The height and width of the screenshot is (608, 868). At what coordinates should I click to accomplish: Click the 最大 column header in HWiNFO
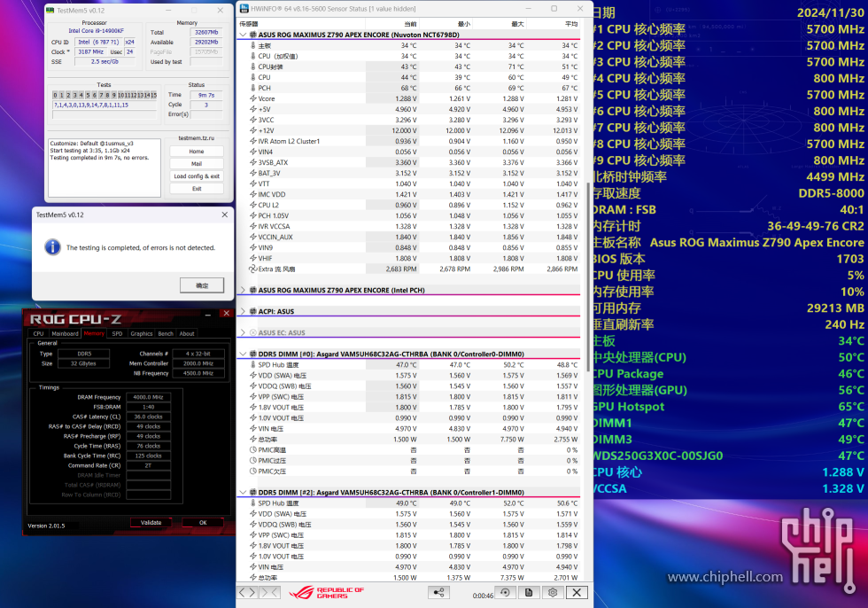point(517,24)
